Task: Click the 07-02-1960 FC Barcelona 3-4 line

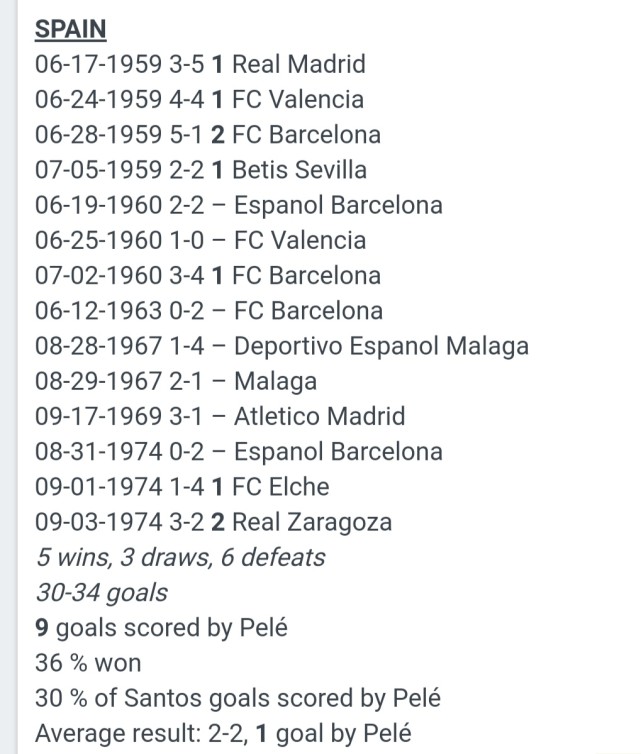Action: coord(207,275)
